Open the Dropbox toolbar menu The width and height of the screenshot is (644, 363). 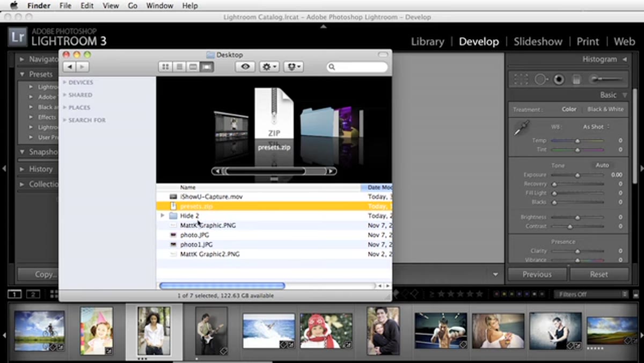tap(293, 67)
